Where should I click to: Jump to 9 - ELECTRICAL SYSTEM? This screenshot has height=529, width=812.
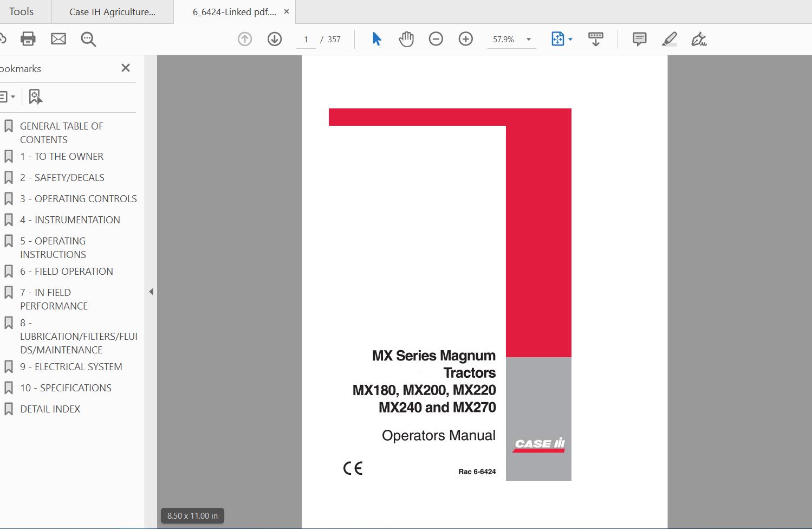[71, 367]
